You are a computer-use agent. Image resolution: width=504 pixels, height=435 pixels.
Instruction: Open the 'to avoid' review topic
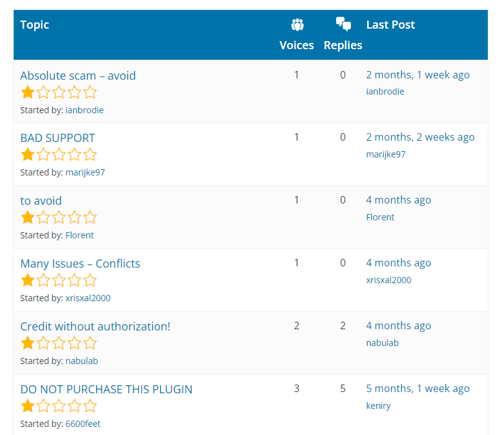pyautogui.click(x=41, y=200)
